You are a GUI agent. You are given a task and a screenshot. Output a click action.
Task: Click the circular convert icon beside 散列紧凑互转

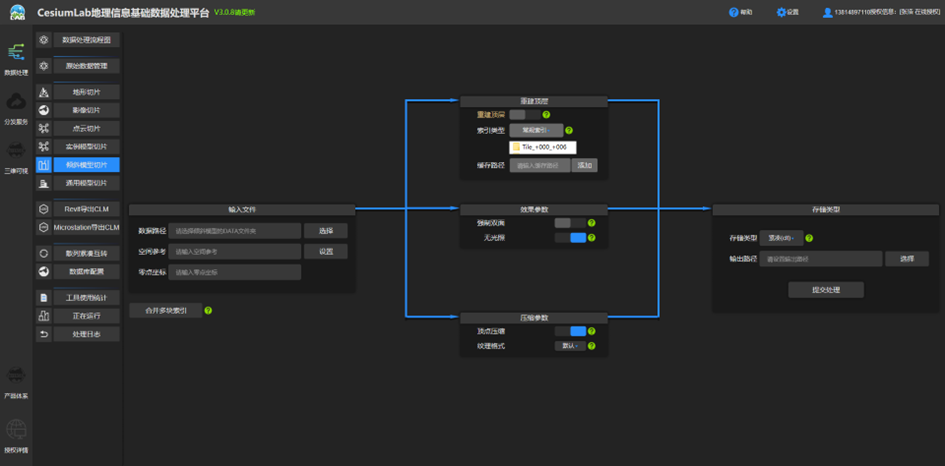tap(43, 253)
